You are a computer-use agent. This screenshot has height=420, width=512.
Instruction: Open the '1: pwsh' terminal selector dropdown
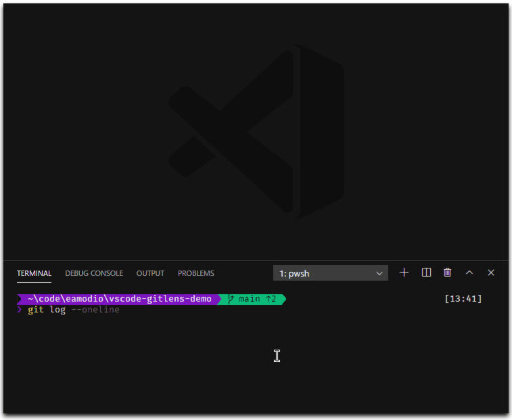[325, 273]
